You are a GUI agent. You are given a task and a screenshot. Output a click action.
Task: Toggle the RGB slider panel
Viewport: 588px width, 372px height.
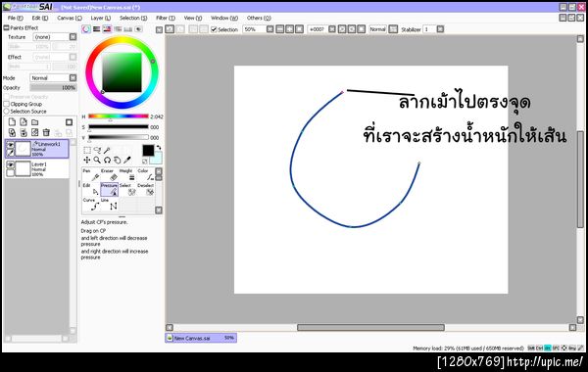pyautogui.click(x=97, y=29)
